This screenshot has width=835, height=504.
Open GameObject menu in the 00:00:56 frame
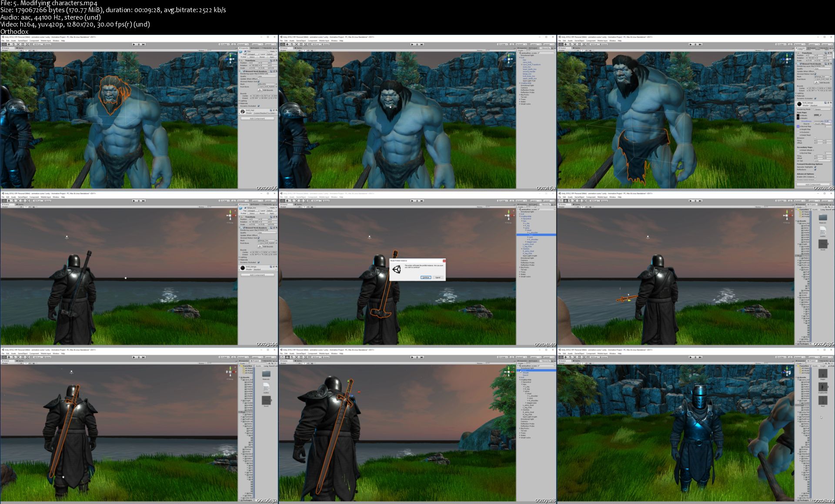22,41
